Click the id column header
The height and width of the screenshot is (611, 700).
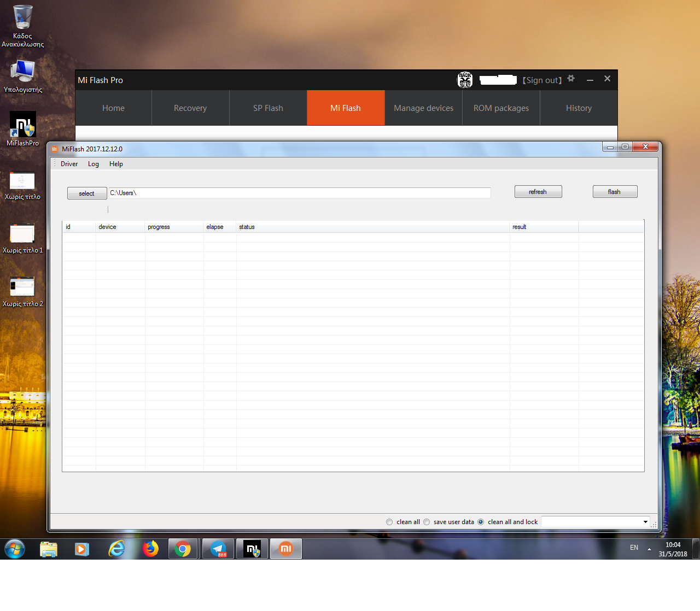(79, 227)
